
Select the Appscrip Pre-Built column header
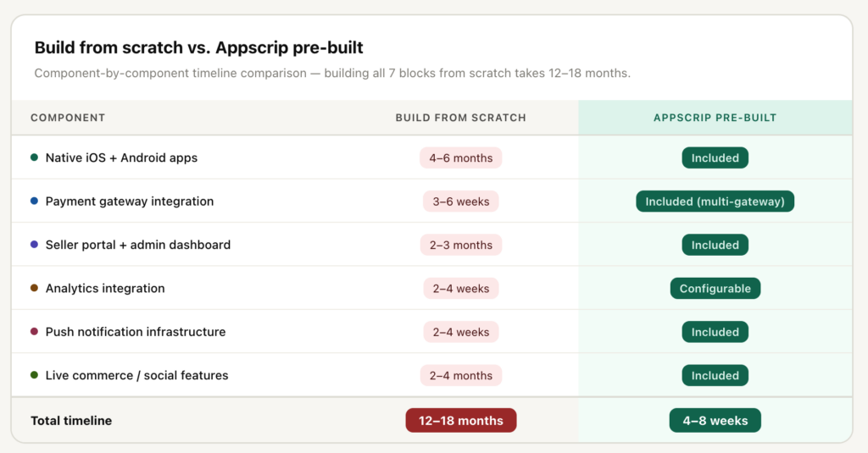[715, 118]
